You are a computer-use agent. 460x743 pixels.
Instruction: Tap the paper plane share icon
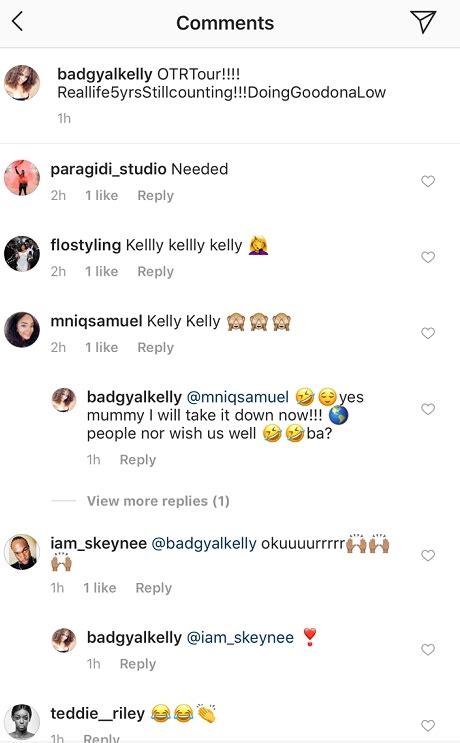[x=422, y=21]
